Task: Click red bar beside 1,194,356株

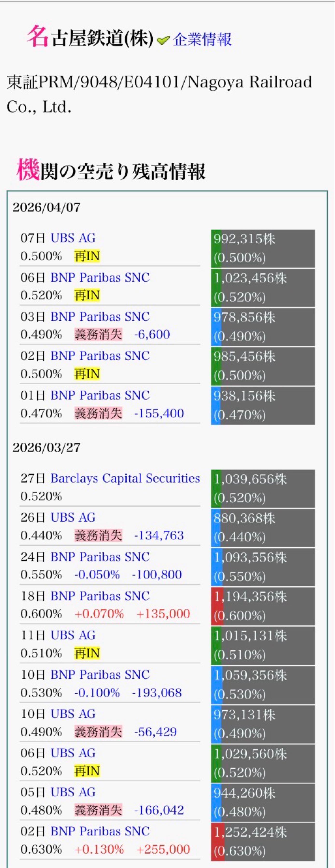Action: (217, 606)
